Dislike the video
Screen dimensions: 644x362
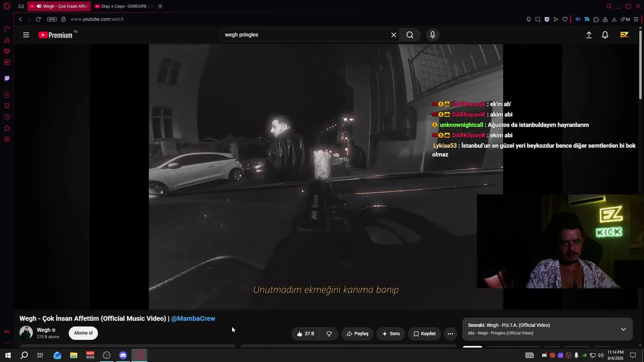click(x=329, y=333)
